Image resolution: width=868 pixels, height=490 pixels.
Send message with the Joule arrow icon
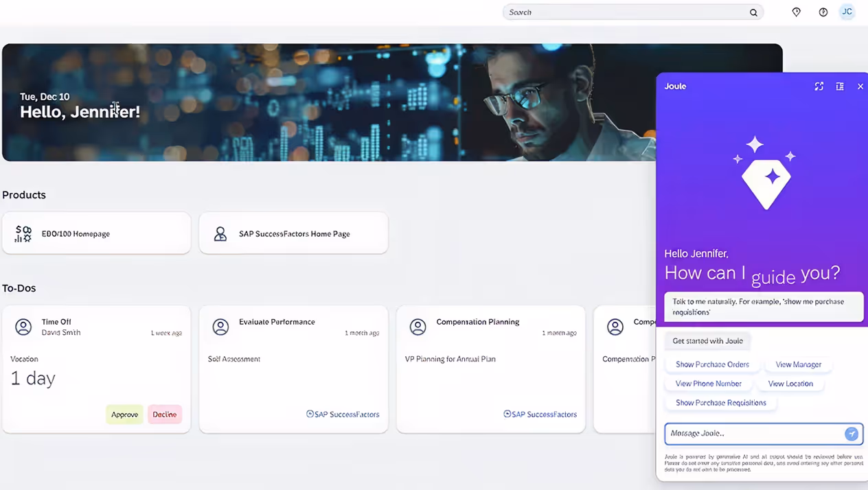point(852,434)
